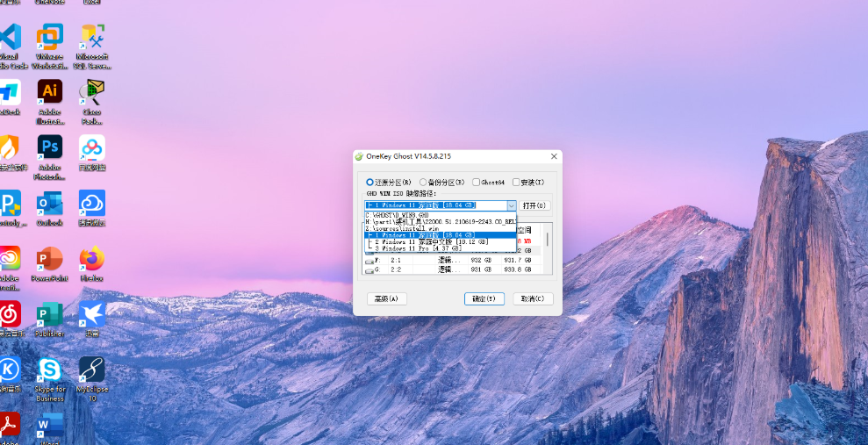Select the Kugou Music blue K icon
868x445 pixels.
10,374
